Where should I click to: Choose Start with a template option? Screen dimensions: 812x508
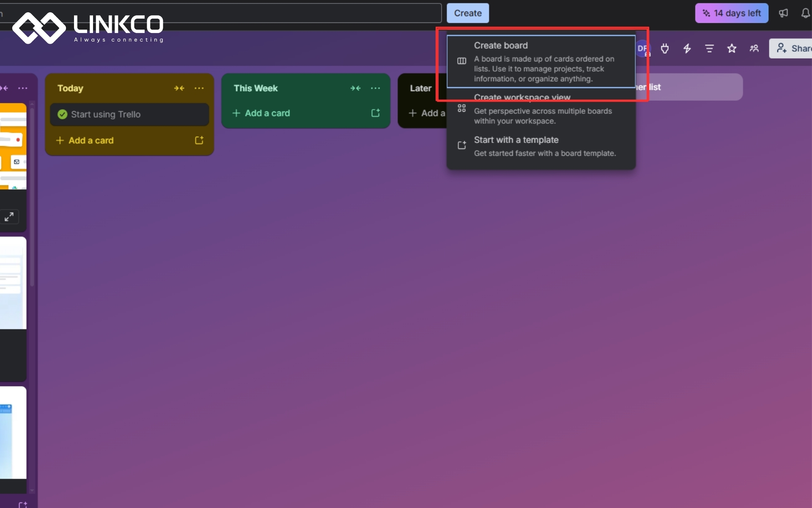click(541, 146)
